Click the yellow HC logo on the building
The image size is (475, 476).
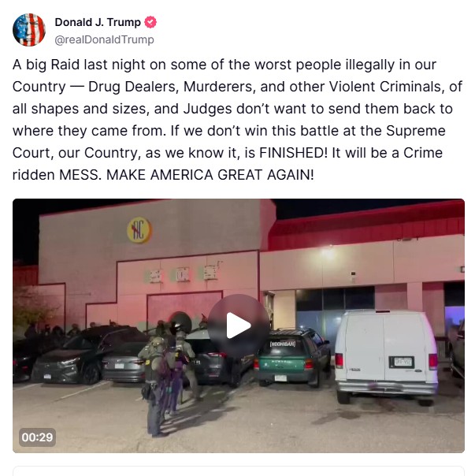tap(139, 230)
